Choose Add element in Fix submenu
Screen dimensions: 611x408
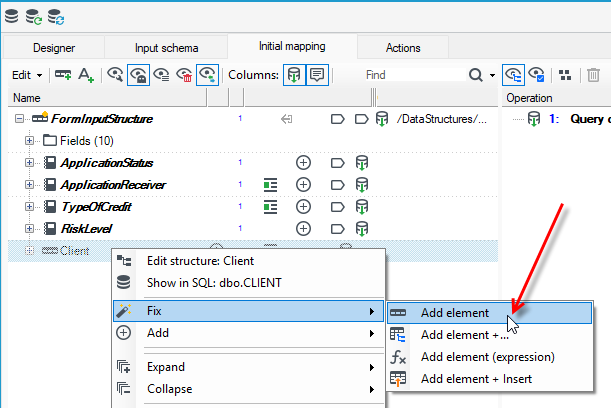(489, 313)
